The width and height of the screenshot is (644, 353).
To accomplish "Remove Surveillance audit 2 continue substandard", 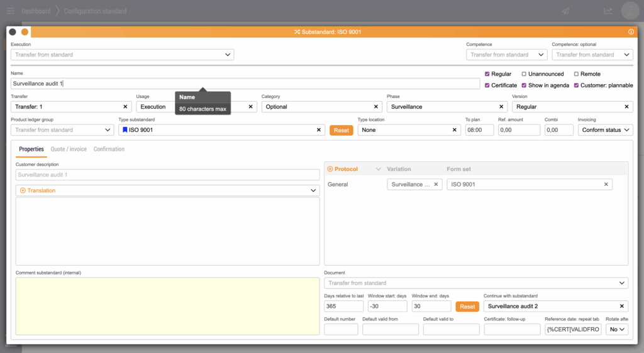I will [x=622, y=307].
